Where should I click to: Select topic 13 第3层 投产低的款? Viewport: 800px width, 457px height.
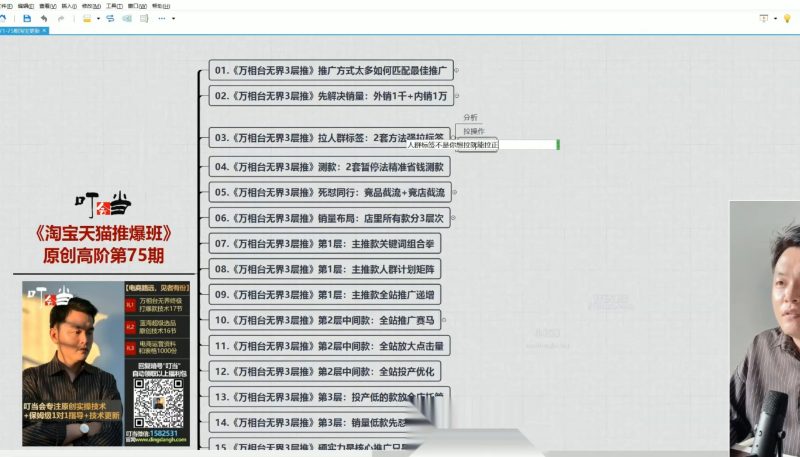(x=329, y=397)
